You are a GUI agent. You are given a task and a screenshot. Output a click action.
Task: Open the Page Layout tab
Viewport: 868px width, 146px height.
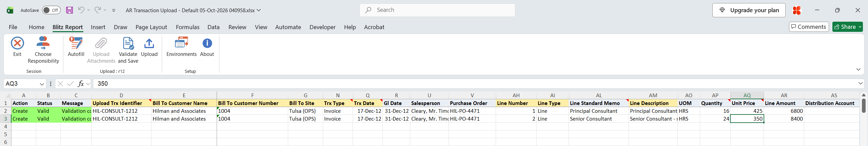click(151, 27)
